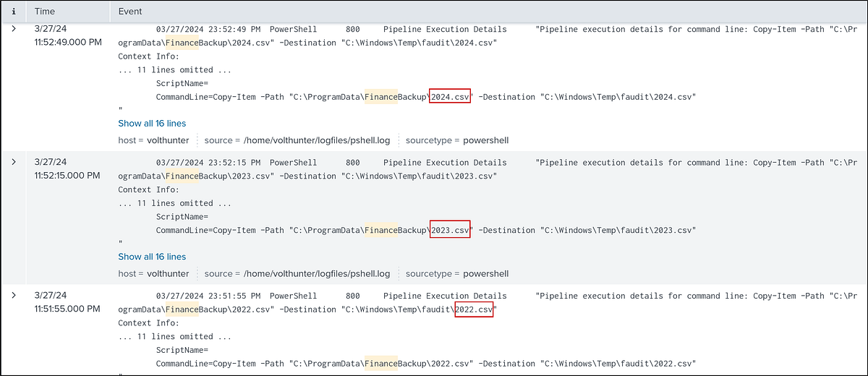Click the 11:52:49.000 PM timestamp
868x376 pixels.
point(68,42)
